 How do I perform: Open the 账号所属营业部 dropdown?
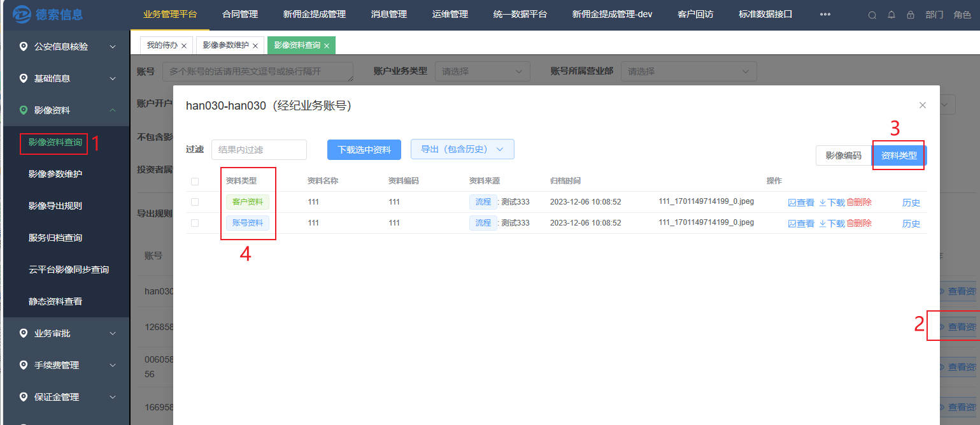[689, 71]
